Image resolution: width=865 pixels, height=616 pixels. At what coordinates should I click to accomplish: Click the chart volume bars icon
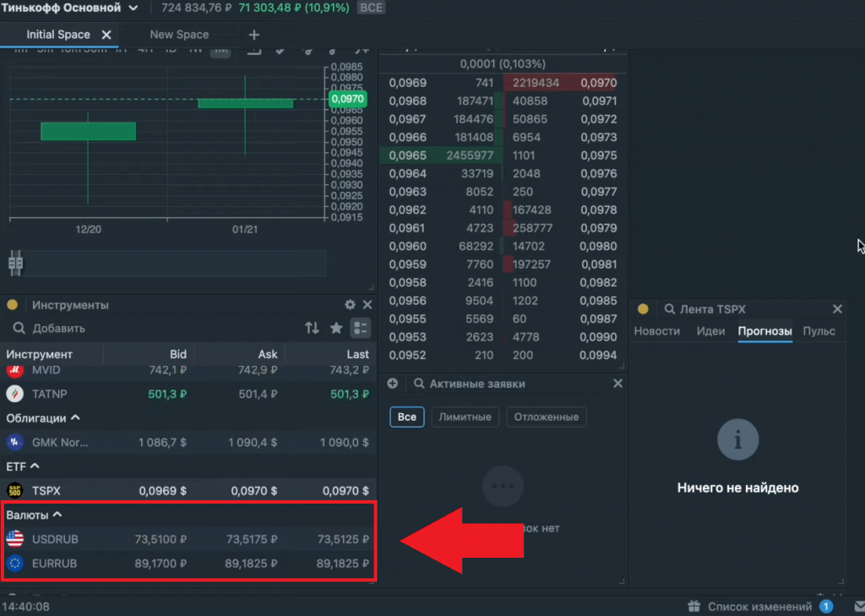15,263
